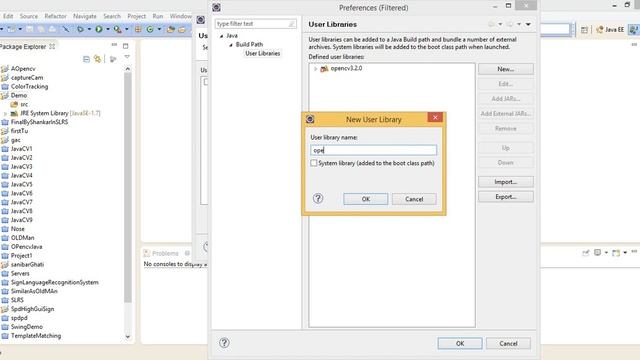Click the Open Type folder icon in toolbar
This screenshot has width=640, height=360.
coord(171,29)
